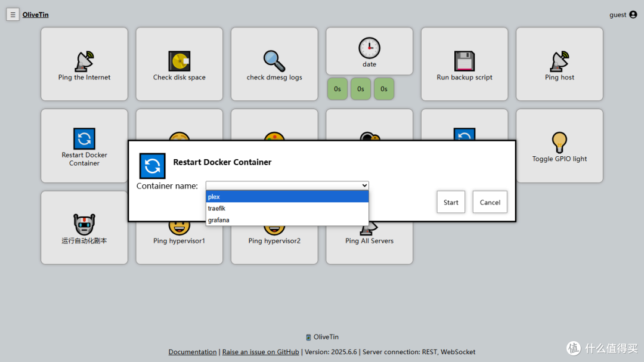Open the Documentation link in footer
The height and width of the screenshot is (362, 644).
click(x=193, y=352)
